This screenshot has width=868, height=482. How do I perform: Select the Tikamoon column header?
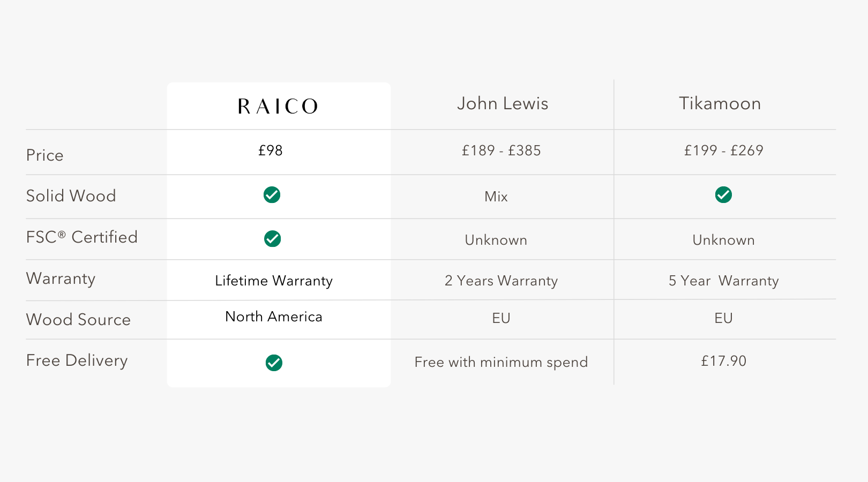point(720,103)
